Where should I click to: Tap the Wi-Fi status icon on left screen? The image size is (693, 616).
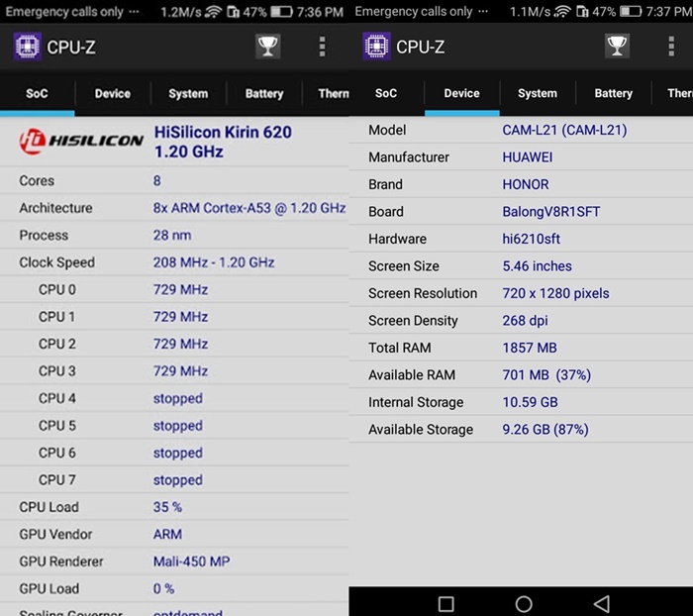click(213, 12)
